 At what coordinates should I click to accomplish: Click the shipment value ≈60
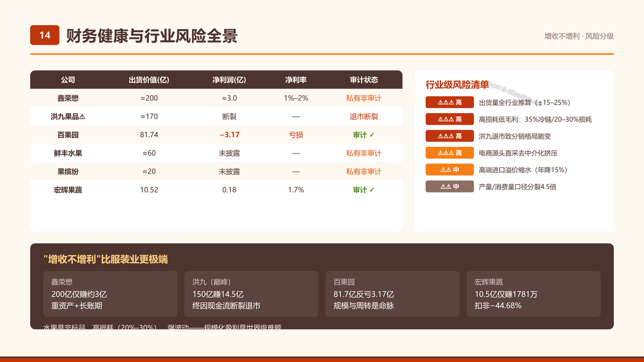click(x=149, y=153)
